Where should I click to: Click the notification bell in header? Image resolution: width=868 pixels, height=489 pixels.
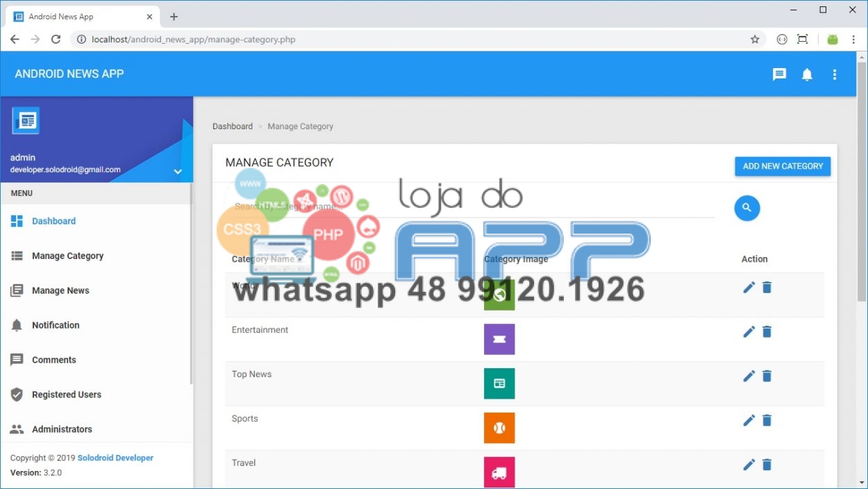click(807, 74)
